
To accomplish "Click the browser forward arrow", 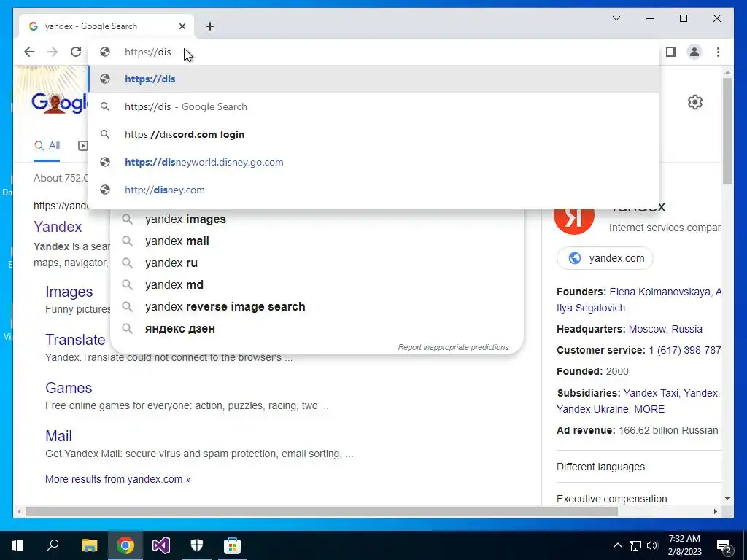I will coord(53,52).
